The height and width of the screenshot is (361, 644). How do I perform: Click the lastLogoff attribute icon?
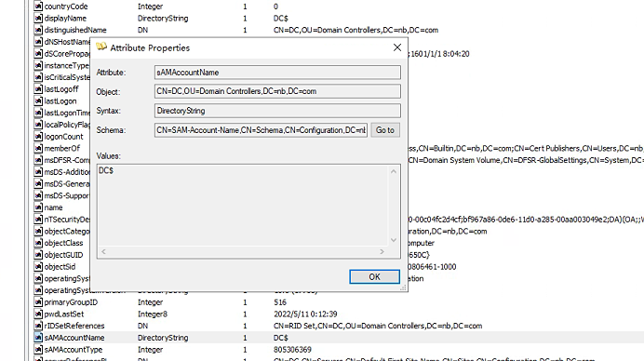tap(38, 89)
